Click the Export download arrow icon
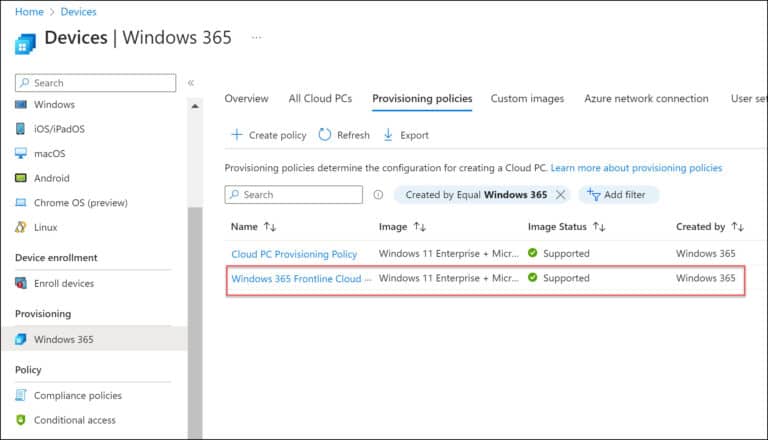 coord(388,135)
